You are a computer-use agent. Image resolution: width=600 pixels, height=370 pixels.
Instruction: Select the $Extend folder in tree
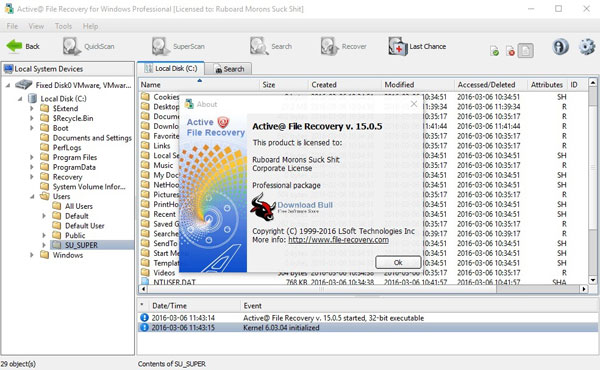pos(65,108)
